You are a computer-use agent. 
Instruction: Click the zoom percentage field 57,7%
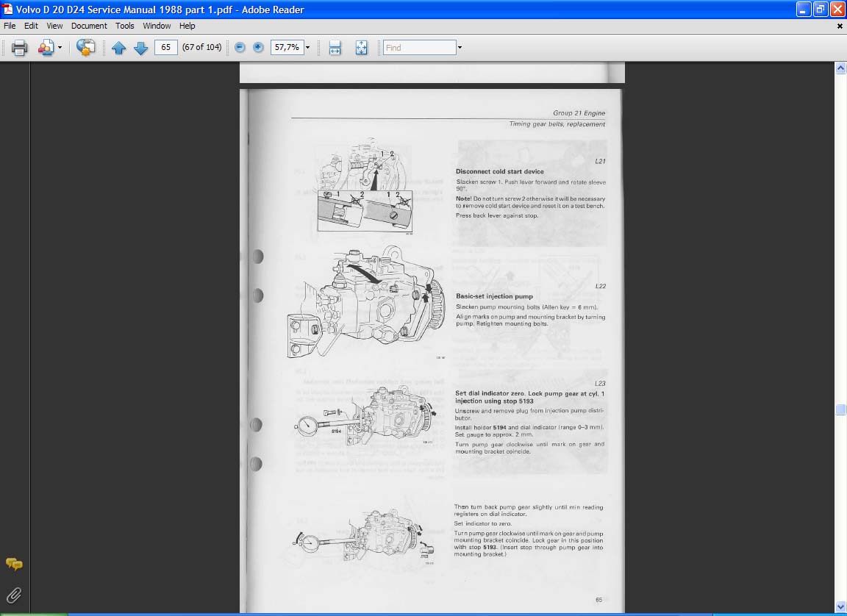pyautogui.click(x=287, y=47)
